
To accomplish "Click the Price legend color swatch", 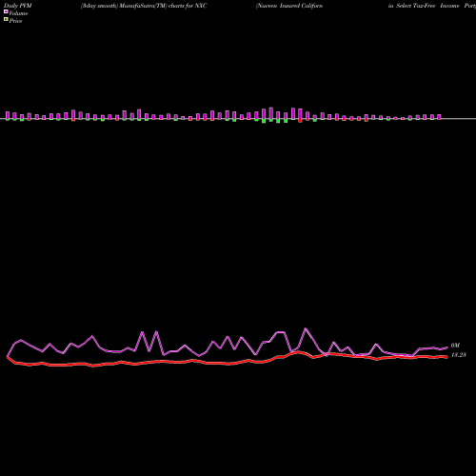I will (x=6, y=19).
